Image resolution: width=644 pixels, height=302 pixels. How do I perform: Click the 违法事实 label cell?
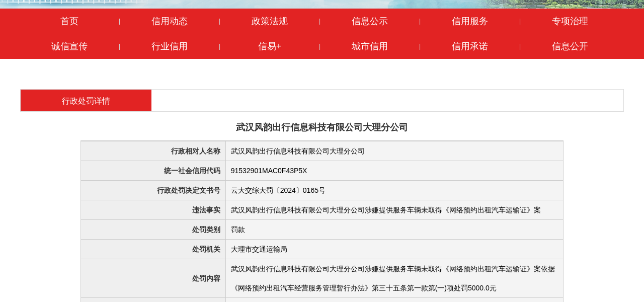click(x=153, y=210)
